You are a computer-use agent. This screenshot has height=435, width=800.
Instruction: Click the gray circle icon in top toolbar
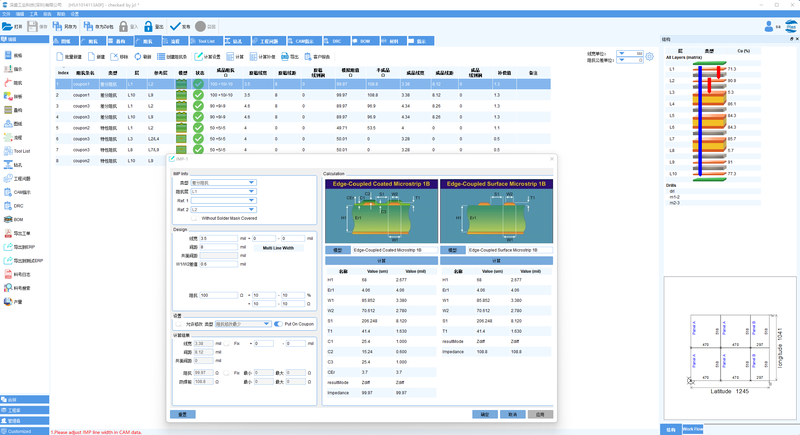click(x=201, y=26)
